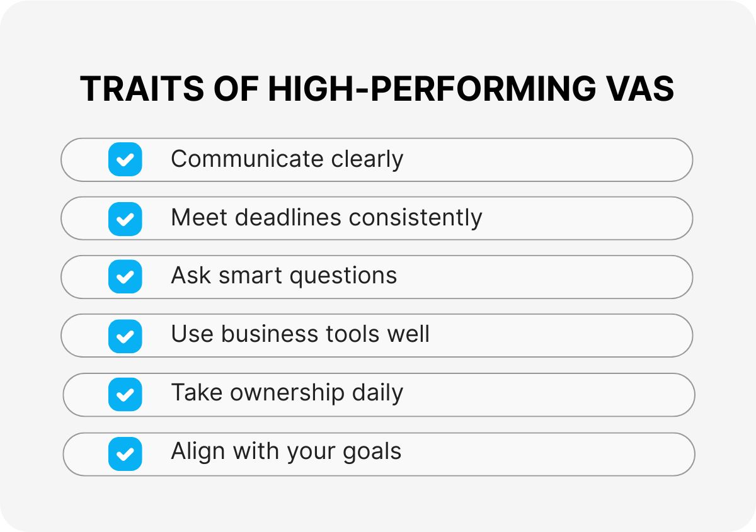Screen dimensions: 756x532
Task: Select the "Meet deadlines consistently" text
Action: click(x=326, y=218)
